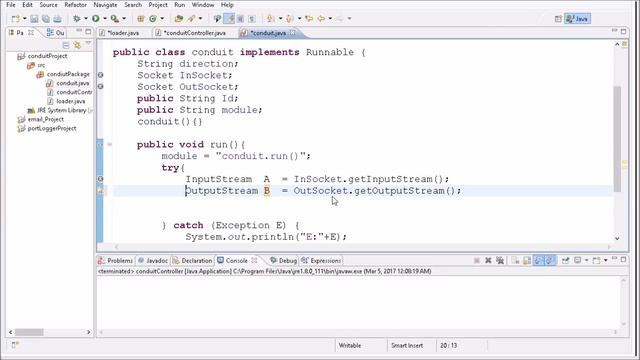
Task: Click editor scroll down arrow
Action: [x=617, y=238]
